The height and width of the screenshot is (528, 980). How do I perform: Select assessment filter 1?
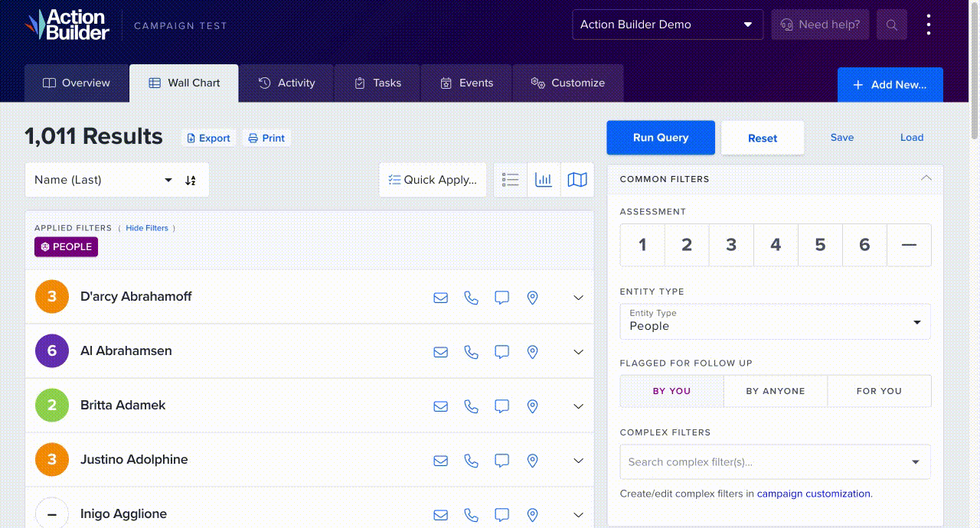(x=642, y=245)
